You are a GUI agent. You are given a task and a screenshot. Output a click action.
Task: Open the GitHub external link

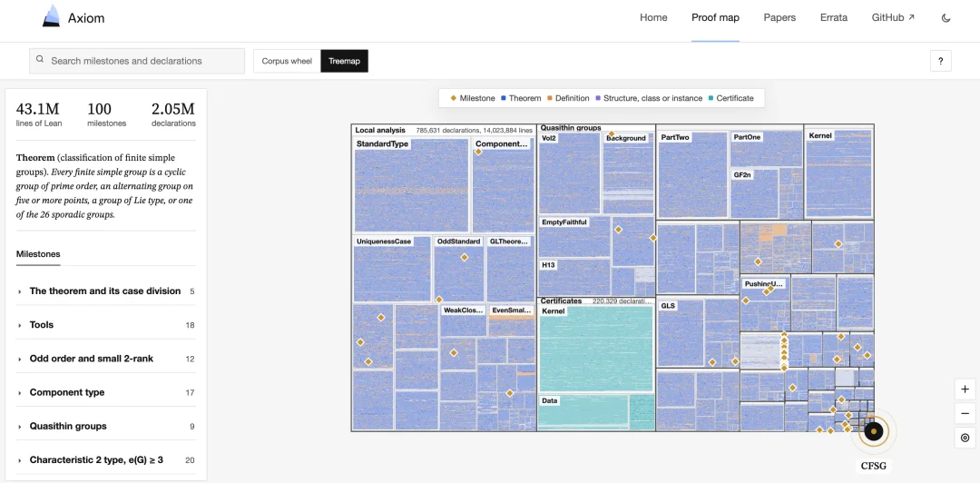click(x=893, y=17)
